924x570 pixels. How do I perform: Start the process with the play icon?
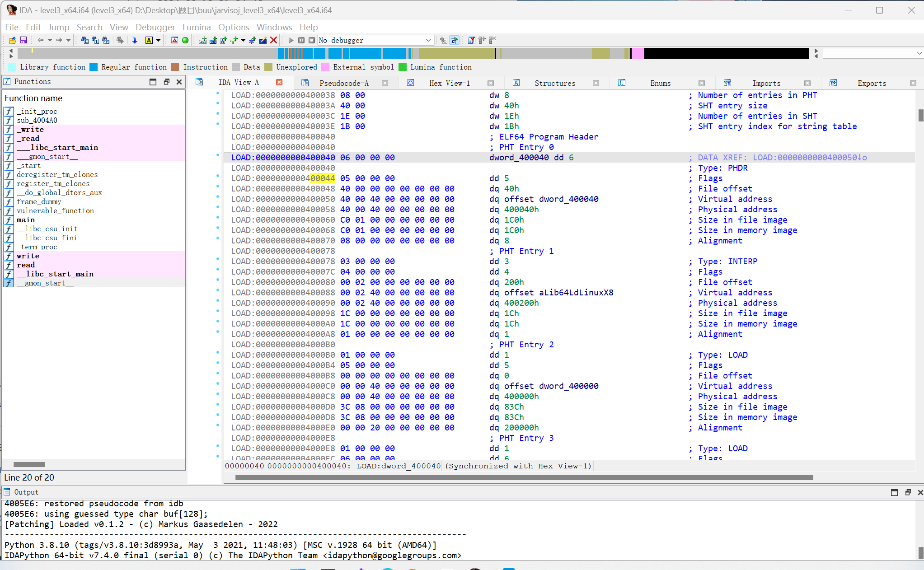291,40
